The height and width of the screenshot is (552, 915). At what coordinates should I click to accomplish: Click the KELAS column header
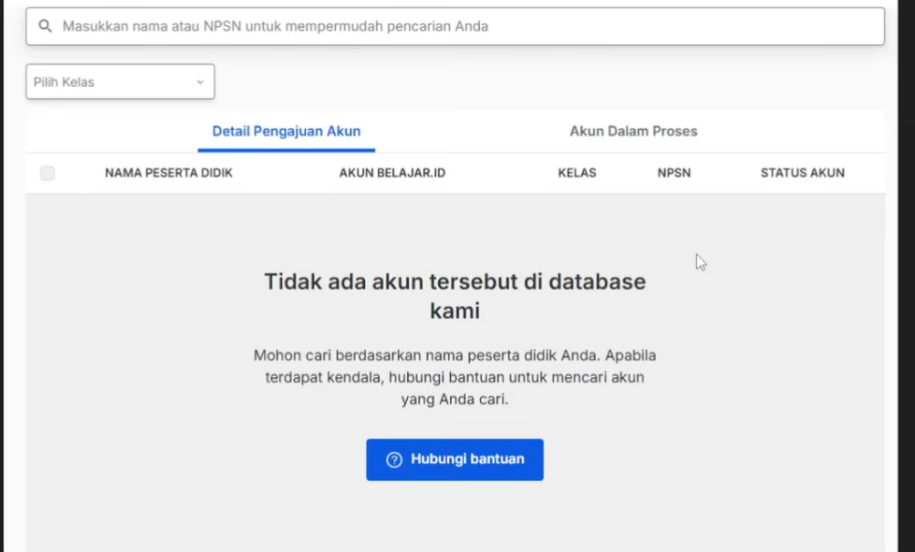(577, 173)
